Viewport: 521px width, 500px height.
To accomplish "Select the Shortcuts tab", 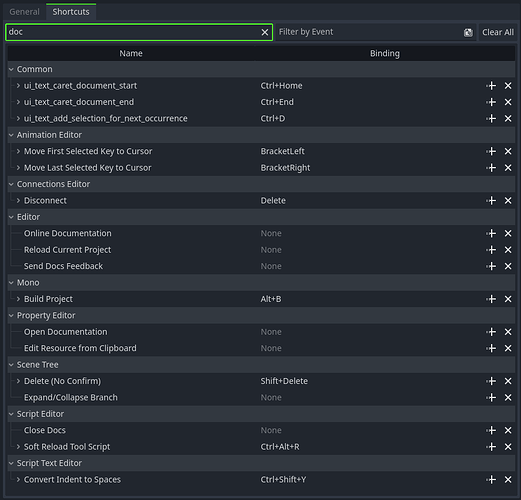I will [71, 12].
